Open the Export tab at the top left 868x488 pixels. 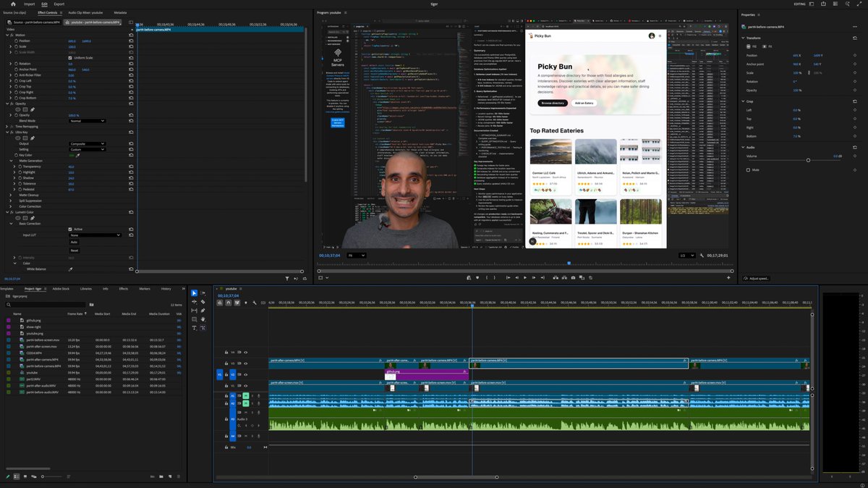pos(58,4)
